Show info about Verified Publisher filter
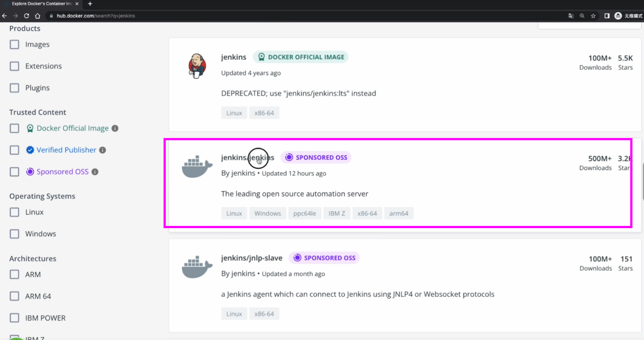The image size is (644, 340). [103, 150]
